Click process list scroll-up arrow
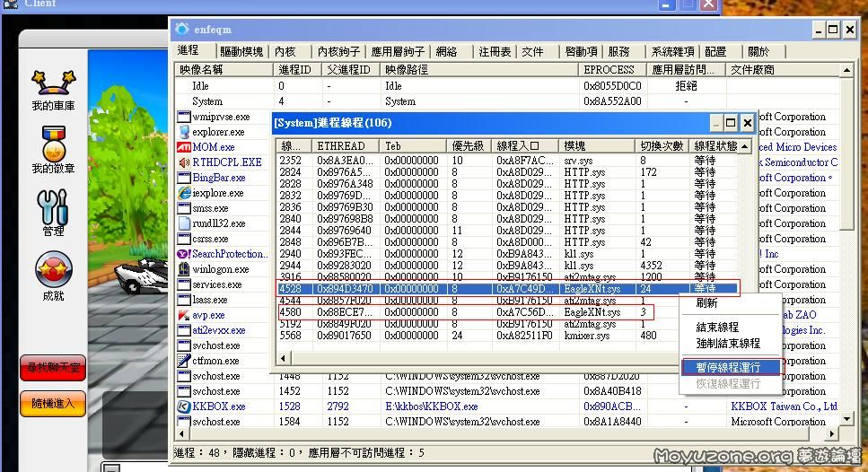Image resolution: width=868 pixels, height=472 pixels. tap(846, 70)
